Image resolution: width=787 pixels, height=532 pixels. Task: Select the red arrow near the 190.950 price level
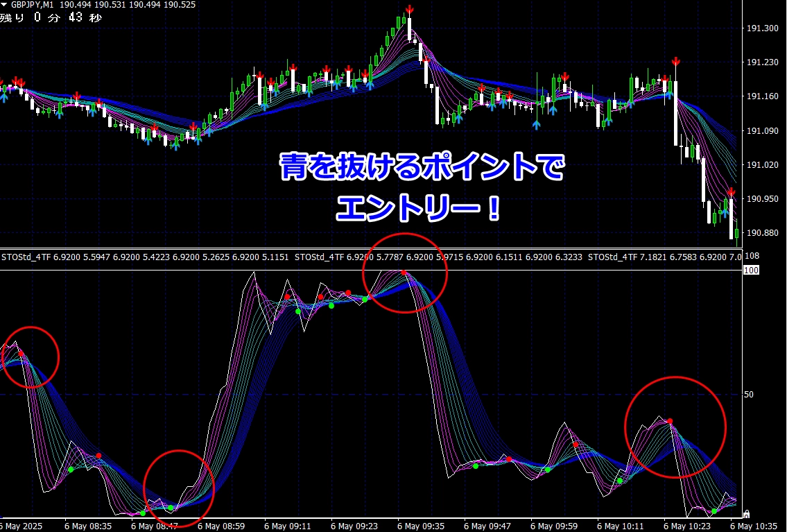click(731, 192)
